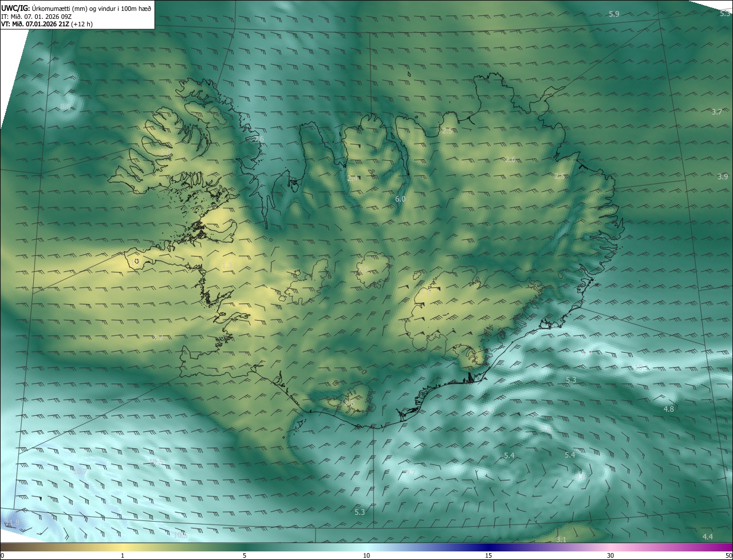Click the 5.9 precipitation value label

click(614, 14)
